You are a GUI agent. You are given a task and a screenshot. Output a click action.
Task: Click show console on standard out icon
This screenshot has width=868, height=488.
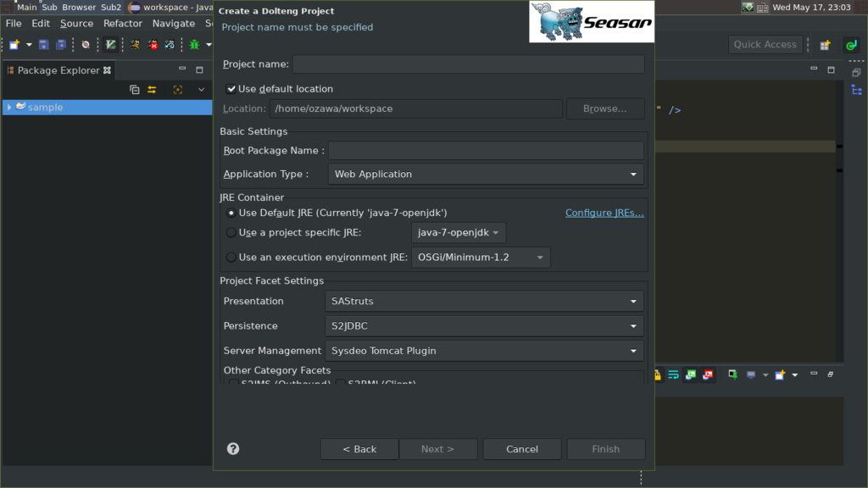[x=691, y=375]
